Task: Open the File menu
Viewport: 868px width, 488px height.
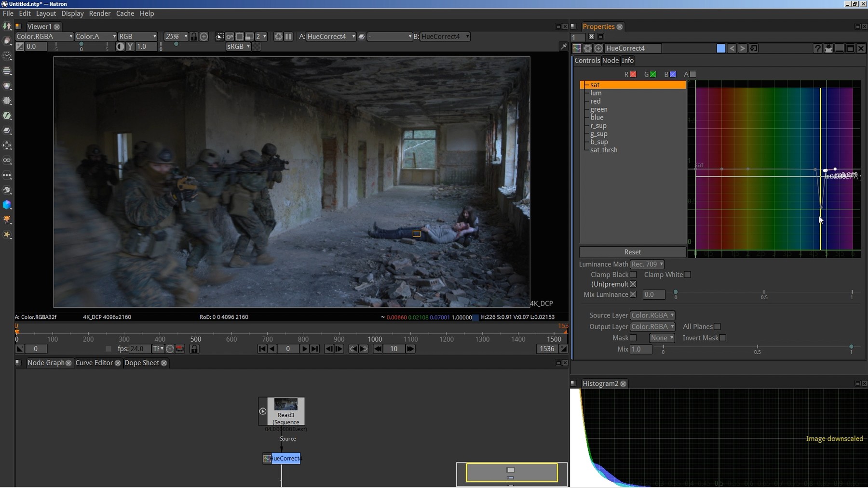Action: (8, 13)
